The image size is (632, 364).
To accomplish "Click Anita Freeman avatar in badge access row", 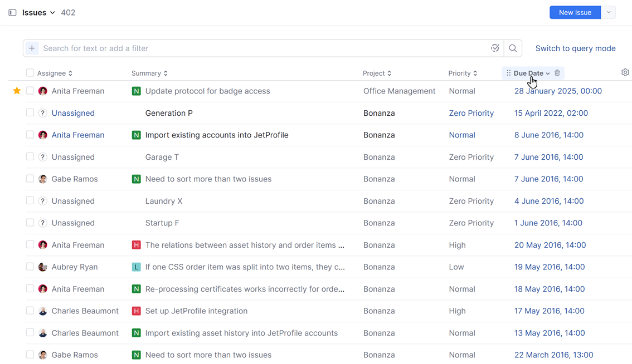I will pyautogui.click(x=43, y=91).
